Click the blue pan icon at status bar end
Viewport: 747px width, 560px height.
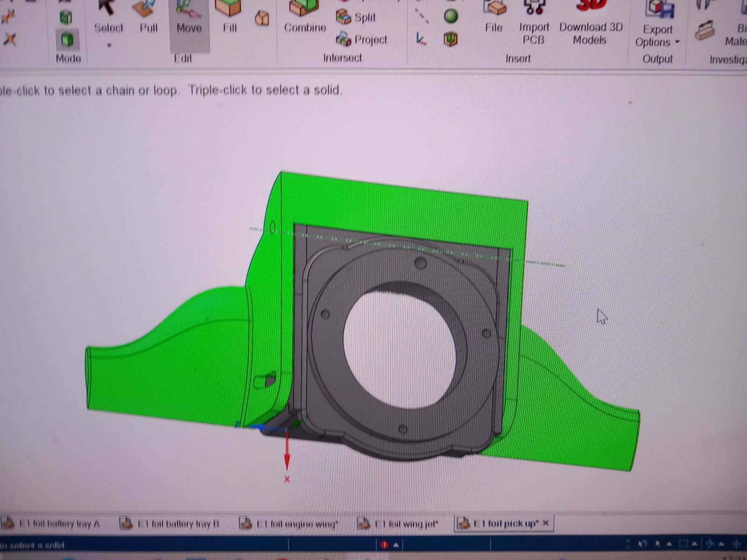click(737, 544)
